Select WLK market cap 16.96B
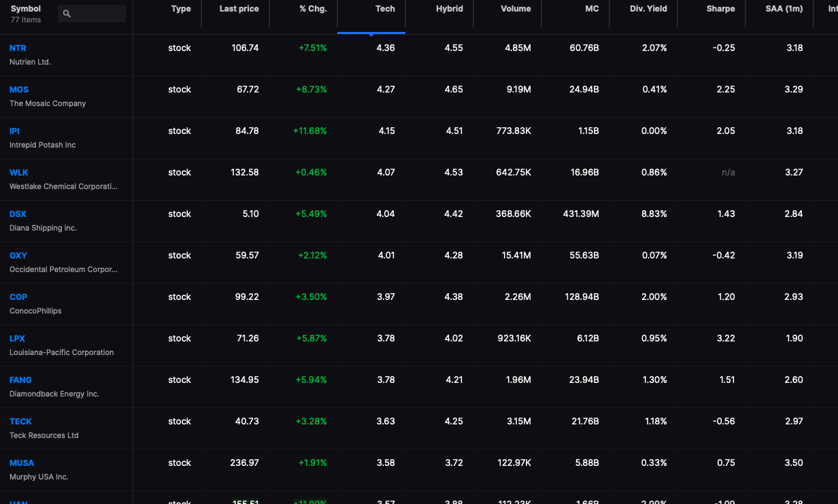This screenshot has height=504, width=838. coord(584,173)
